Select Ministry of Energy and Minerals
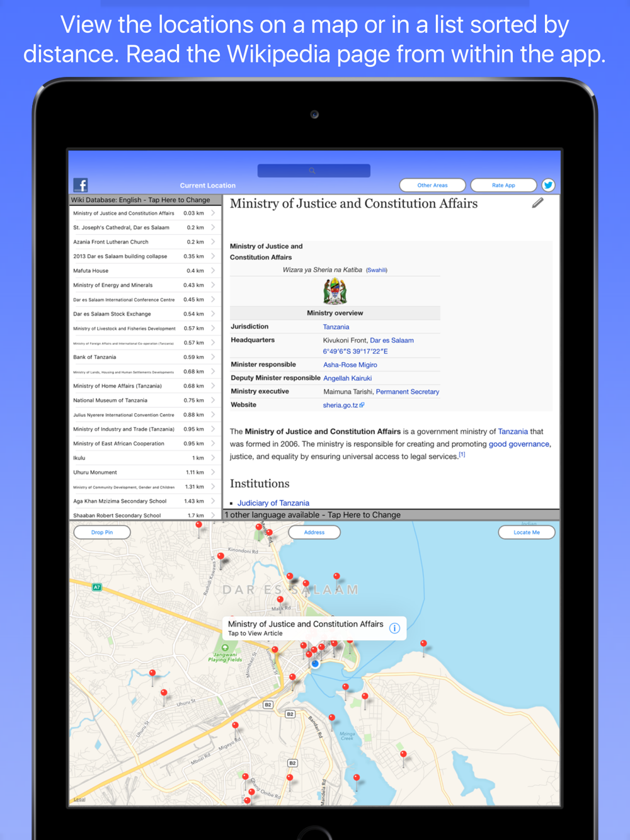The image size is (630, 840). click(145, 285)
